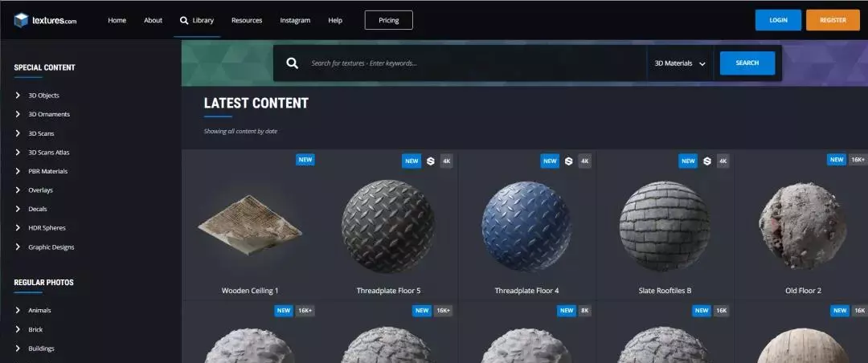Open the Threadplate Floor 4 title link
Screen dimensions: 868x363
coord(527,291)
